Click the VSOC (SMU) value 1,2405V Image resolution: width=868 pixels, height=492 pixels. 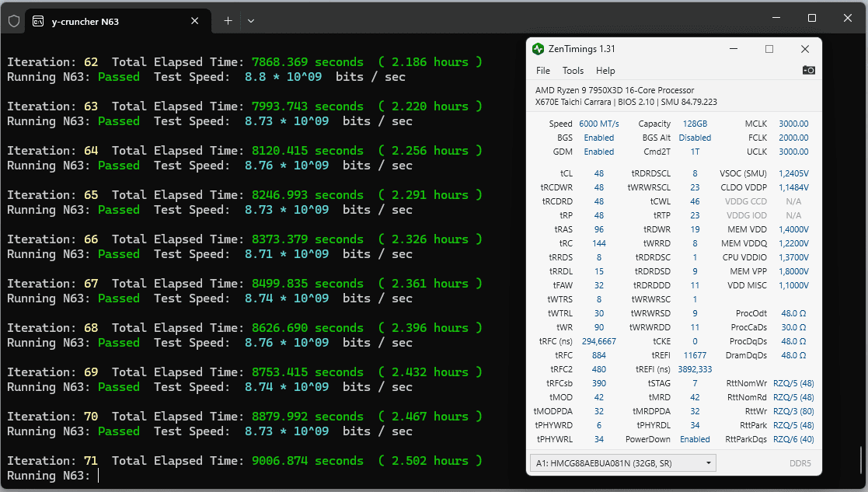pos(793,173)
